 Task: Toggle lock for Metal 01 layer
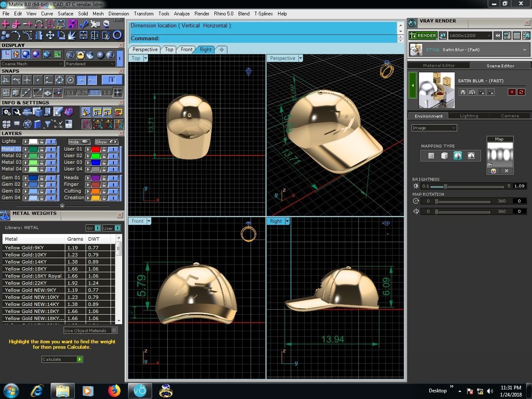point(41,149)
